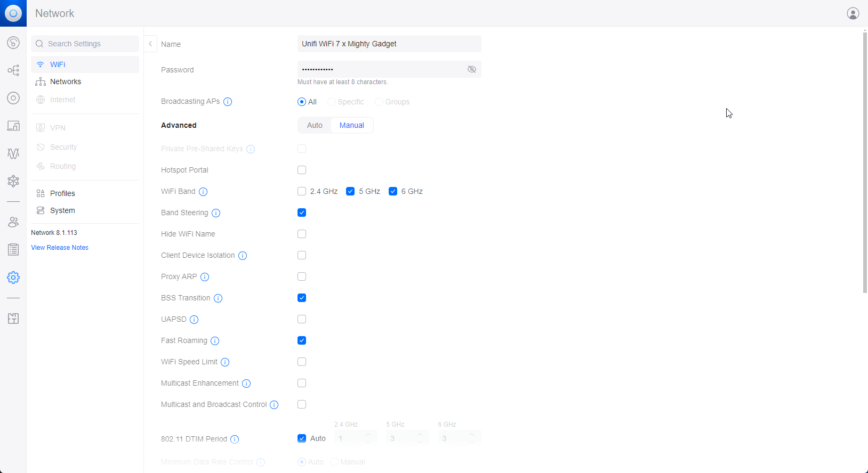Open the Settings gear in left rail
868x473 pixels.
pyautogui.click(x=13, y=278)
